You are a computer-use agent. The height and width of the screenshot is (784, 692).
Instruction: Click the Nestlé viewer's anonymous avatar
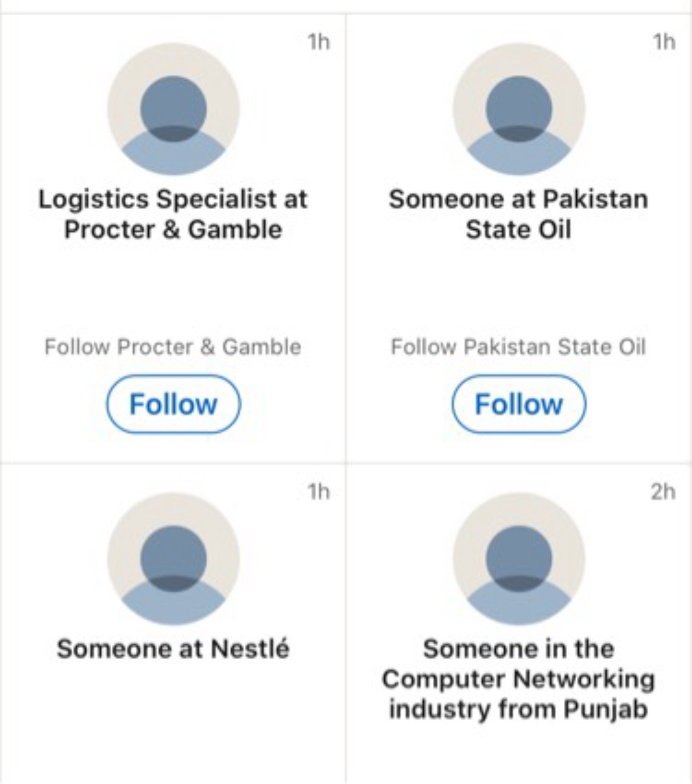click(x=173, y=559)
